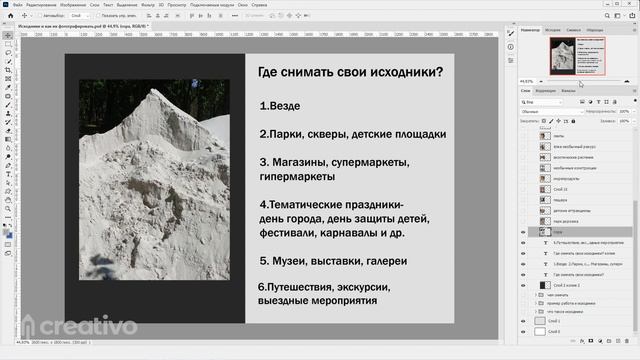Show the Слой 15 layer

pos(523,189)
